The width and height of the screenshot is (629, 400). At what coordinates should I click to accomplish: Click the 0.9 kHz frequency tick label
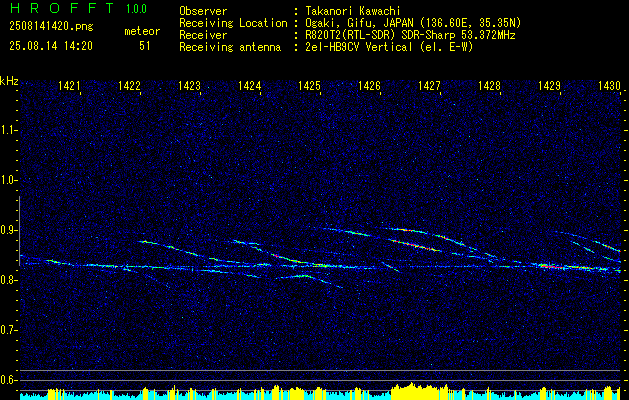point(7,230)
